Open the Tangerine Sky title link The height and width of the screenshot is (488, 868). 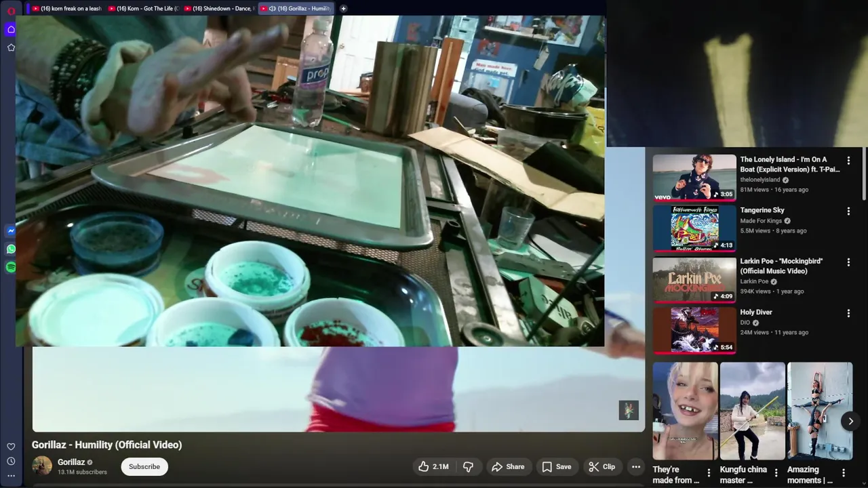[762, 210]
